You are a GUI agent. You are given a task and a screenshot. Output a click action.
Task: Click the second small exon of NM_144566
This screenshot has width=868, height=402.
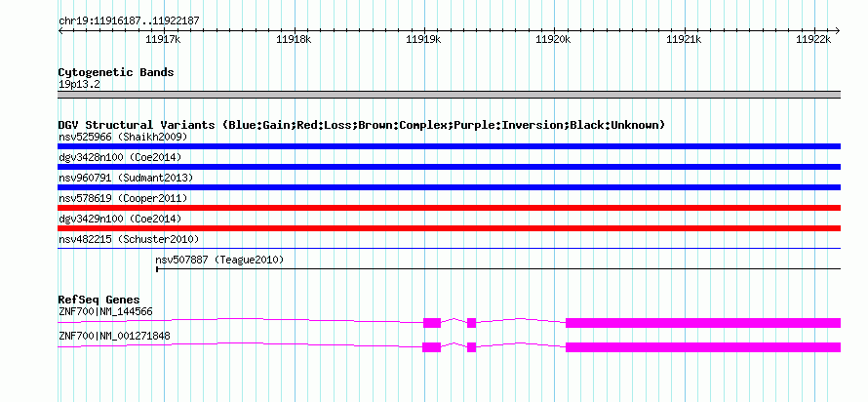coord(472,323)
